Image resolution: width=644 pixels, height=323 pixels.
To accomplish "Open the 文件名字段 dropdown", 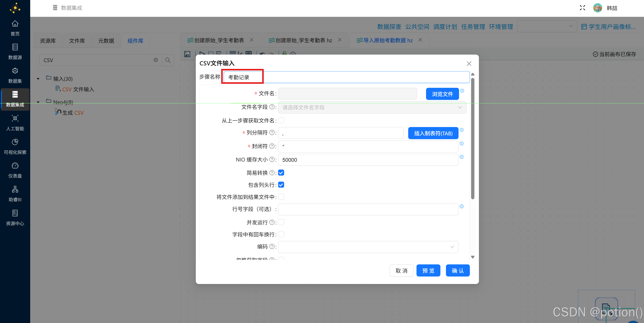I will [x=372, y=107].
